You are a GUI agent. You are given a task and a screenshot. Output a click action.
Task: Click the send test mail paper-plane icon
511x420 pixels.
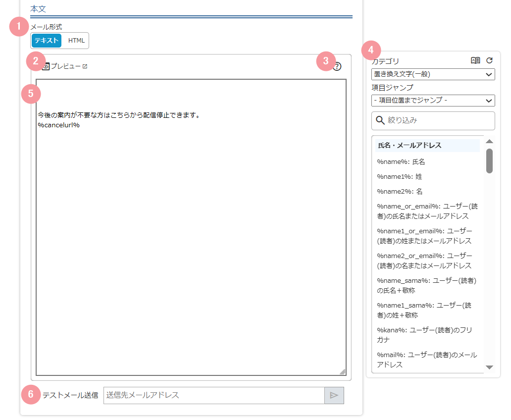point(334,395)
